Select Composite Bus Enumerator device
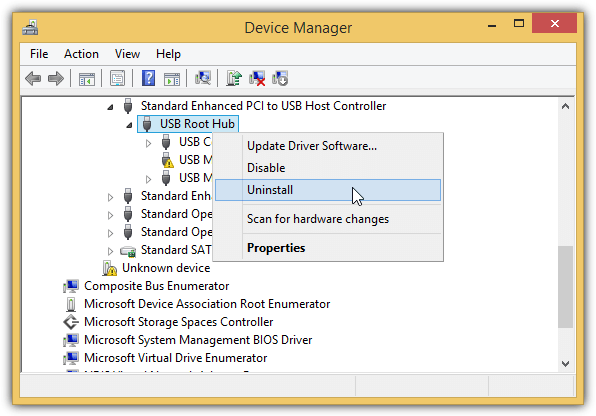Screen dimensions: 596x416 [x=156, y=286]
